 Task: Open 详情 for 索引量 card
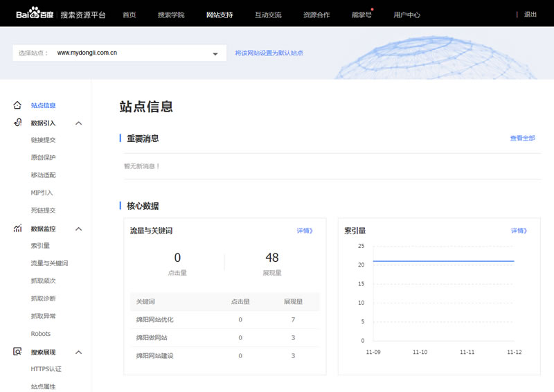[x=519, y=231]
